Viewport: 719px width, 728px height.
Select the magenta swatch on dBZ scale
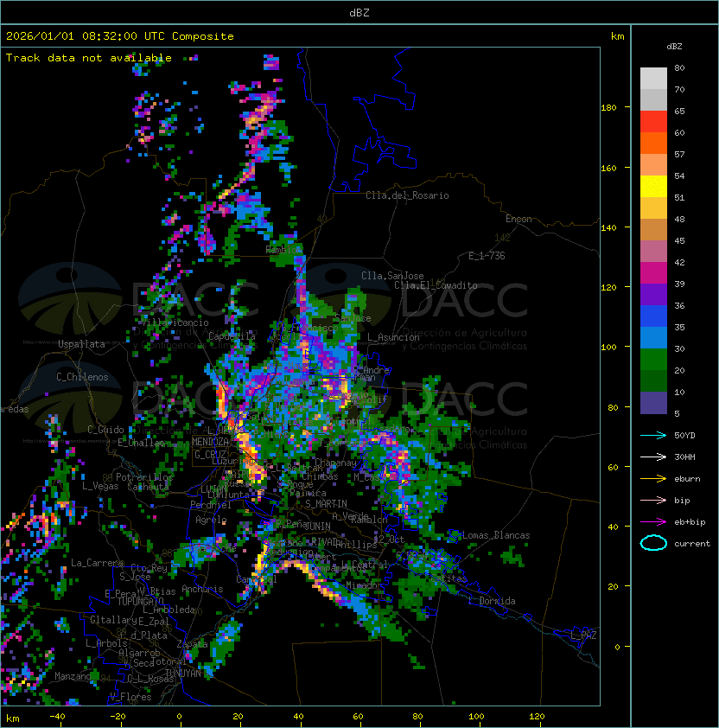[x=653, y=273]
